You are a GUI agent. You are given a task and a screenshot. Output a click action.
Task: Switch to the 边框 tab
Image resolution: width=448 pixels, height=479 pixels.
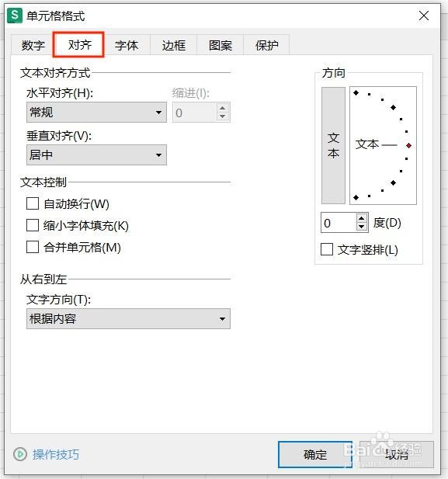click(x=174, y=45)
